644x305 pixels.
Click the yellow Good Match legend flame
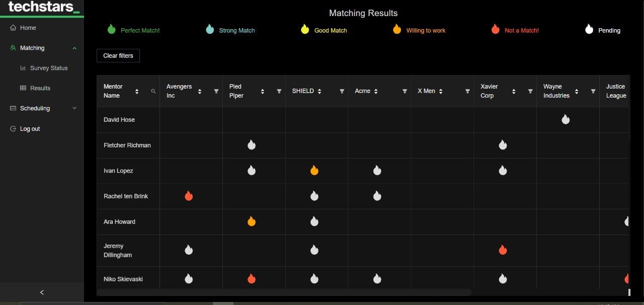305,29
